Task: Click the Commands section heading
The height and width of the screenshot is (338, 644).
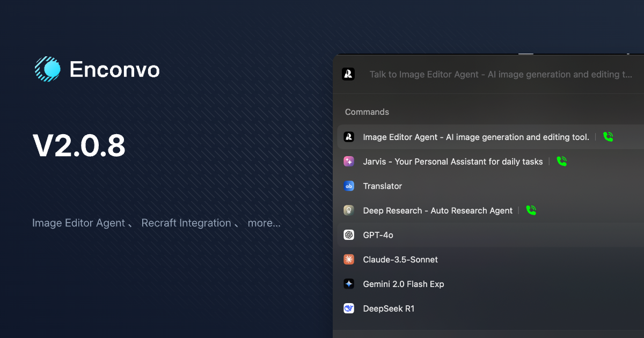Action: point(367,112)
